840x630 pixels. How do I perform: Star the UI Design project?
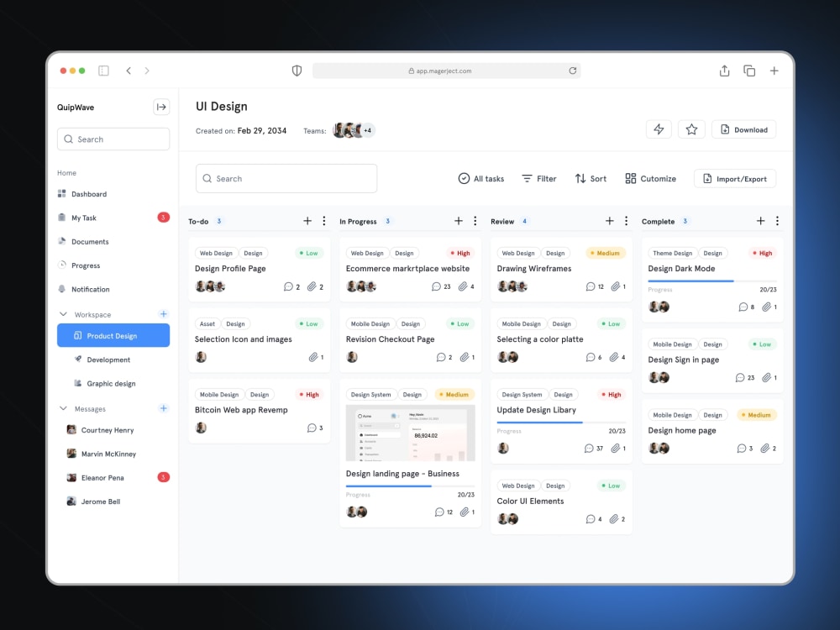[691, 129]
